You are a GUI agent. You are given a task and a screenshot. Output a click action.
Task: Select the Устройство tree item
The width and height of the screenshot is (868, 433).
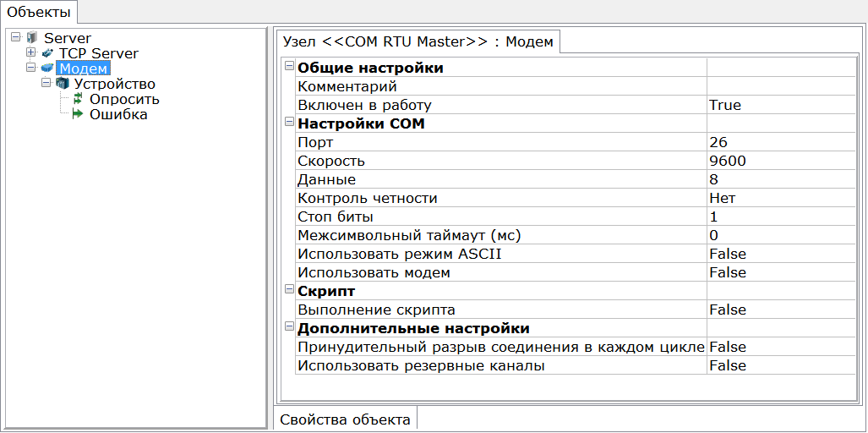(x=115, y=85)
